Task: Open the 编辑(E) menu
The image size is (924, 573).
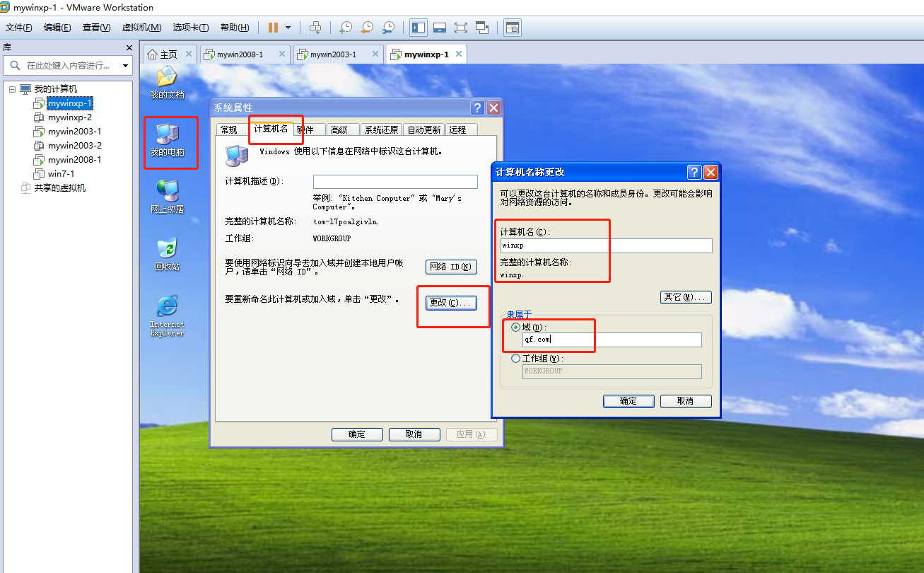Action: point(57,28)
